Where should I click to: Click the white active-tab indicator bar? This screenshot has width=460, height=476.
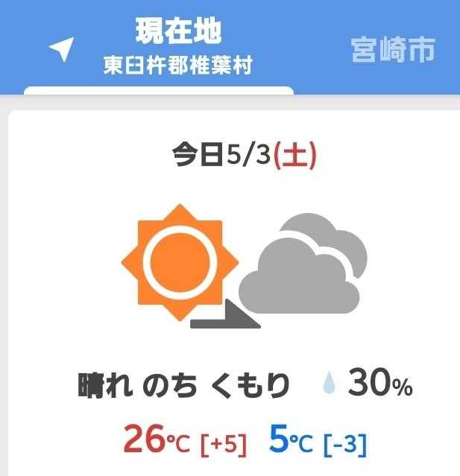(x=159, y=91)
